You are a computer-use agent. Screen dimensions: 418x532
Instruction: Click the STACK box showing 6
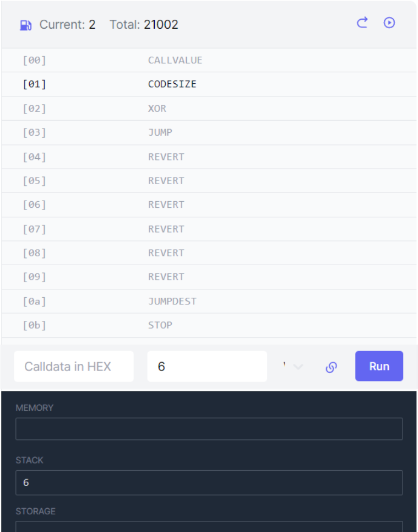pyautogui.click(x=209, y=482)
